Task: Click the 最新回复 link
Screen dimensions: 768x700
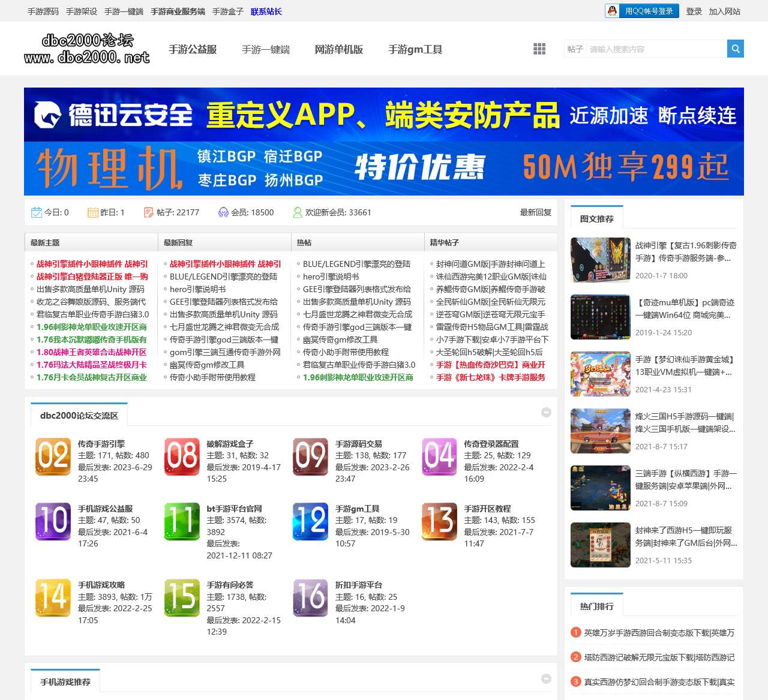Action: pos(535,212)
